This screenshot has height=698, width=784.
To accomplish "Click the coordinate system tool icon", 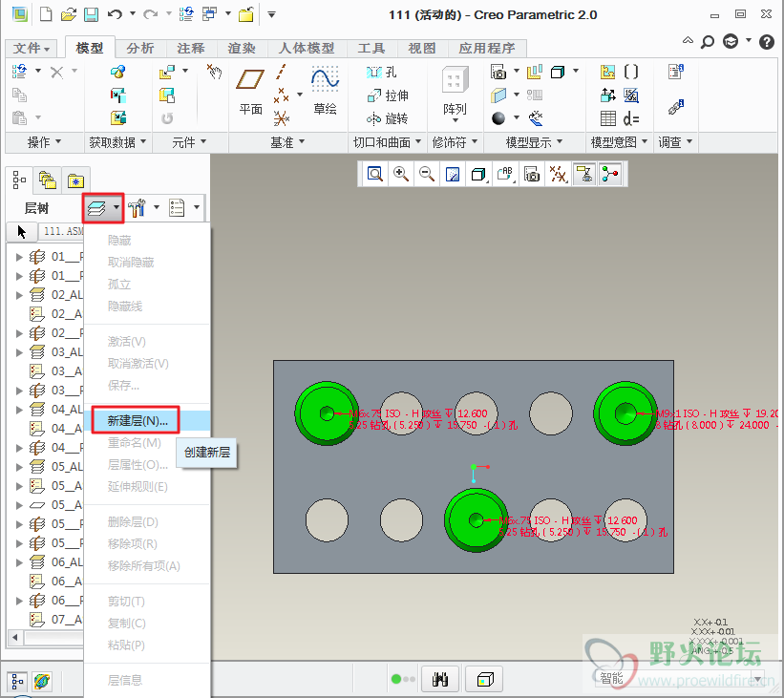I will (x=282, y=118).
